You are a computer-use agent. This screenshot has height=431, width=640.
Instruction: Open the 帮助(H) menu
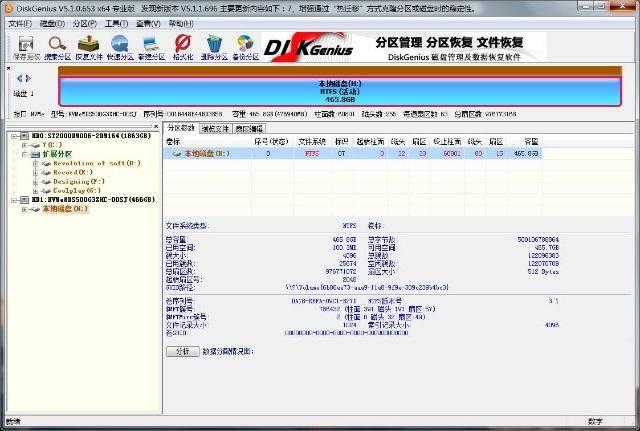[x=181, y=24]
